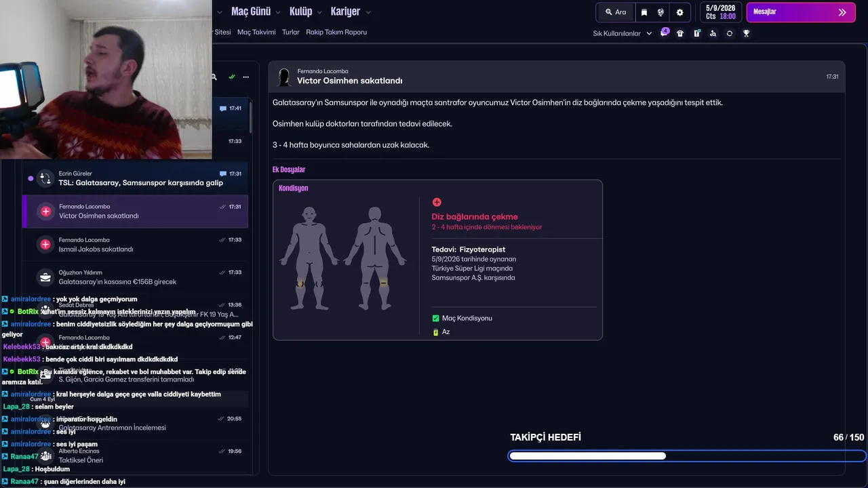The height and width of the screenshot is (488, 868).
Task: Click the inbox list scrollbar
Action: pos(250,117)
